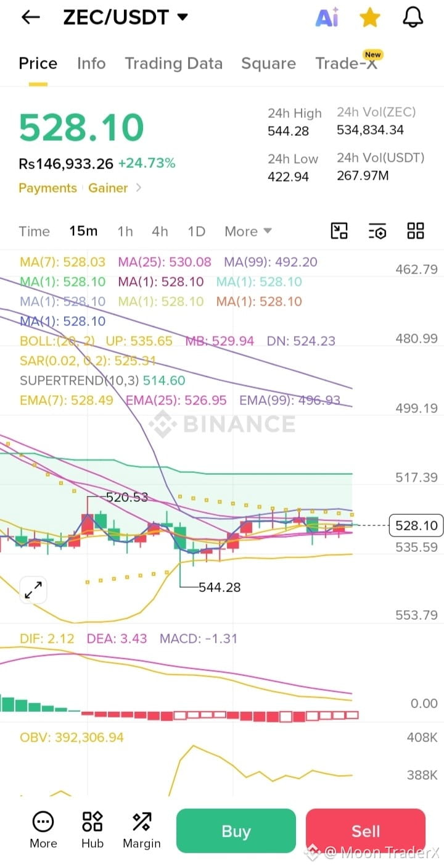Image resolution: width=444 pixels, height=868 pixels.
Task: Click the Rs146,933.26 converted price
Action: [66, 164]
